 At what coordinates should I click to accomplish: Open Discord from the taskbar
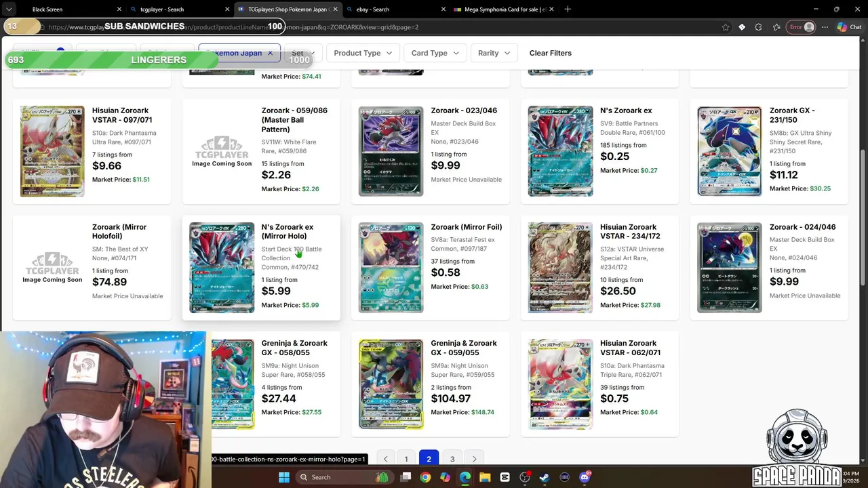[x=585, y=477]
